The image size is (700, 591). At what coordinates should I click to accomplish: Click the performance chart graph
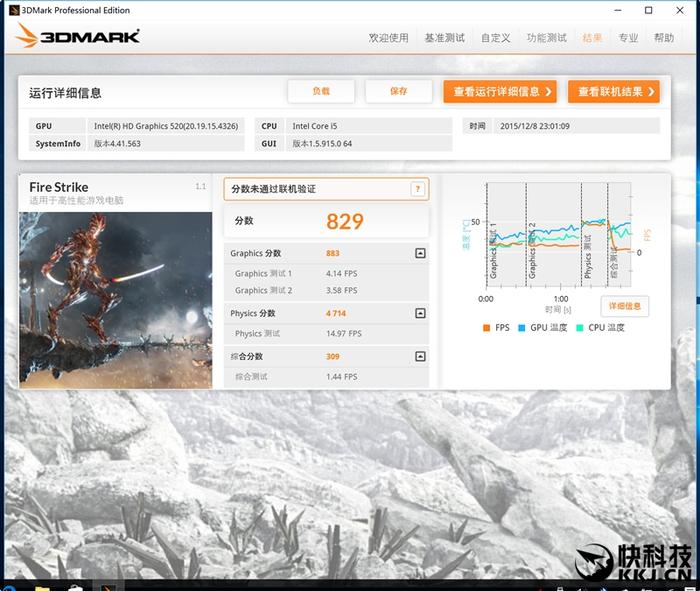(x=558, y=235)
